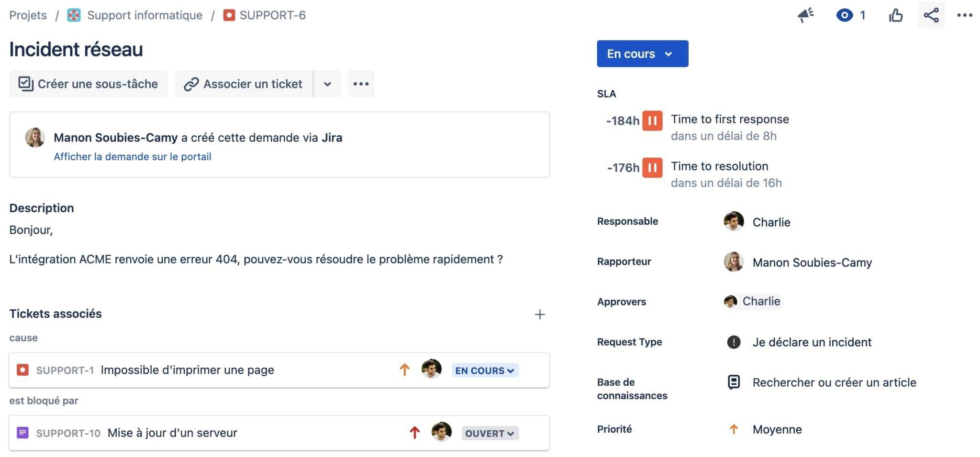Add a linked ticket with the plus icon
Image resolution: width=980 pixels, height=457 pixels.
tap(540, 314)
